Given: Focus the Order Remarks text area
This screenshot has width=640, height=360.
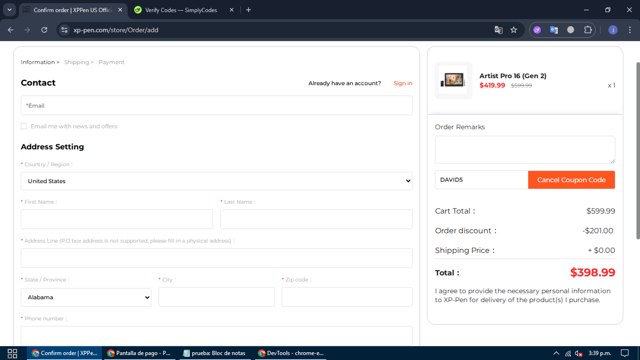Looking at the screenshot, I should pos(525,150).
